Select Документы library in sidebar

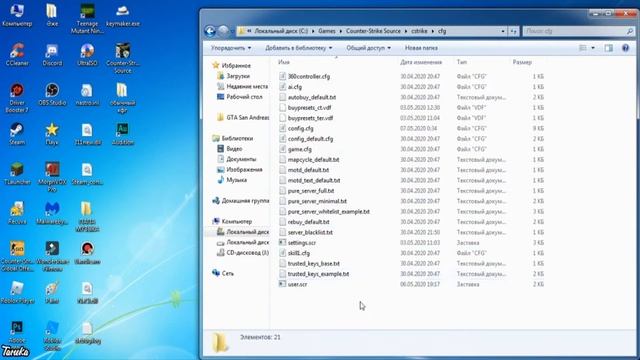coord(236,159)
